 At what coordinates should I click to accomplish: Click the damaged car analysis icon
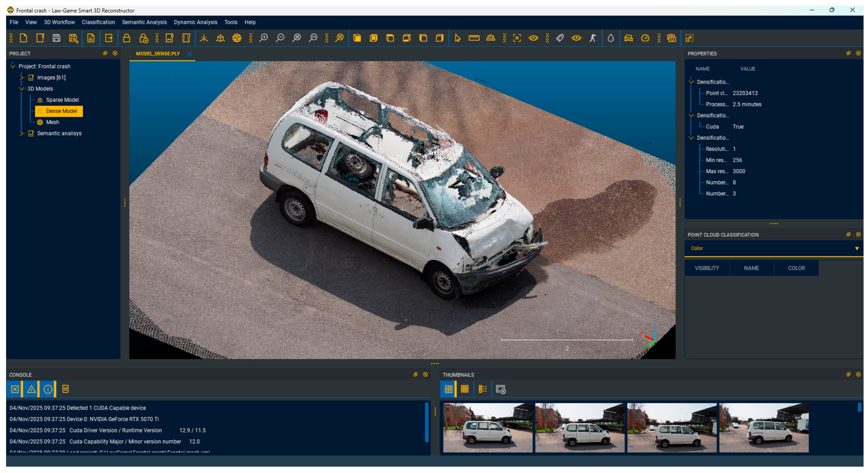628,38
